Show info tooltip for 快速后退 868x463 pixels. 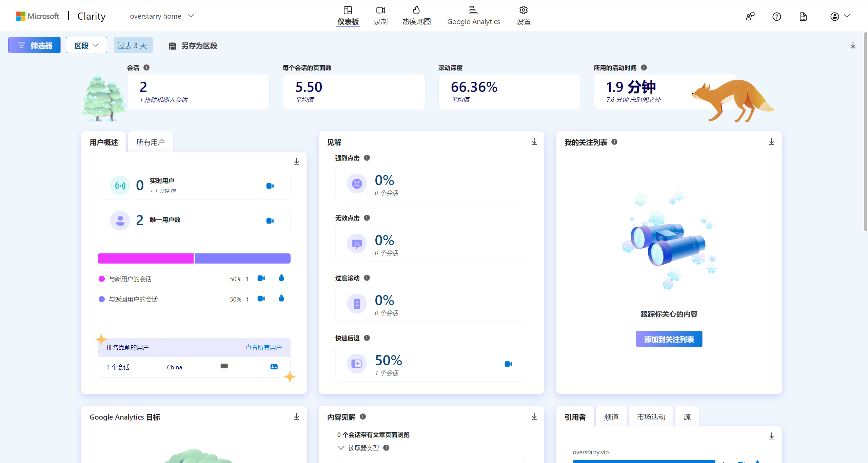coord(367,338)
